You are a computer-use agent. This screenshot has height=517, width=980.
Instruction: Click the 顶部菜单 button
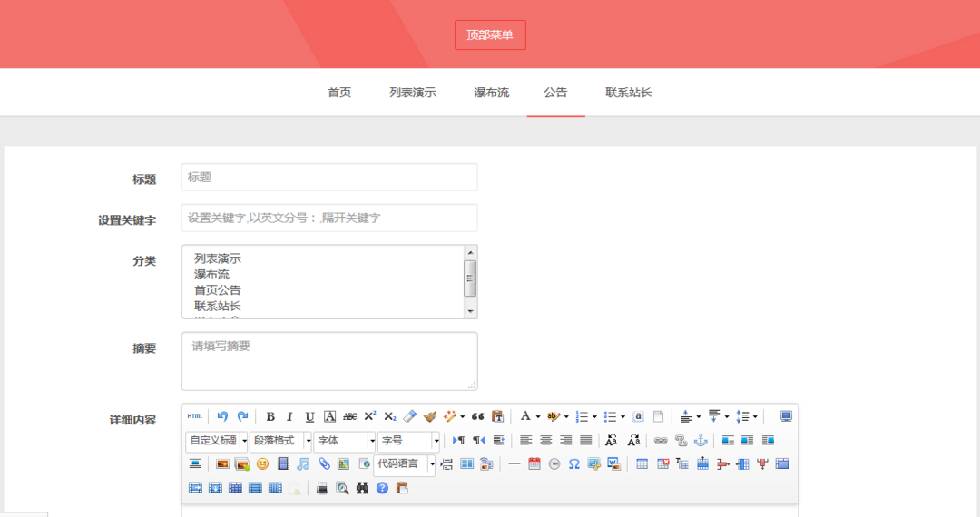pos(490,35)
